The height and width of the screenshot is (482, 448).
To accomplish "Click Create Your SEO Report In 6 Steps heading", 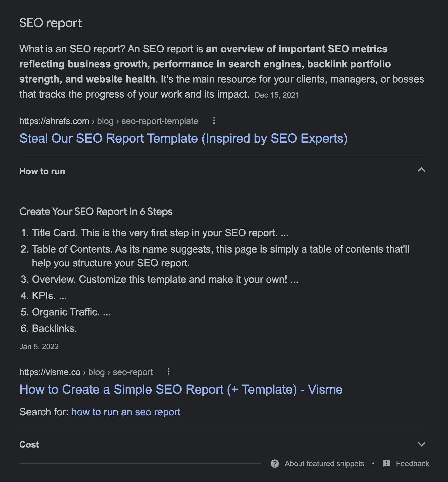I will pos(96,212).
